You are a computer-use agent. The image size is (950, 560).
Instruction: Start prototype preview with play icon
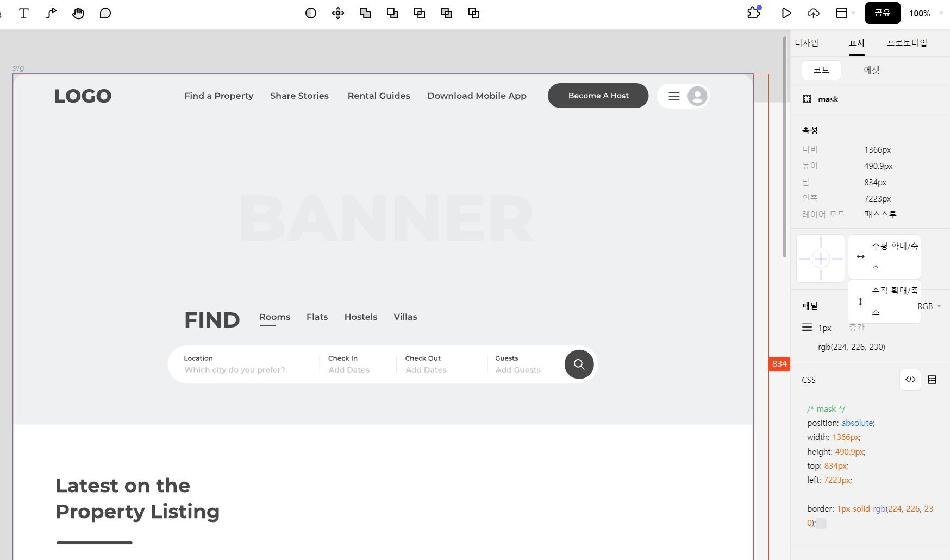pyautogui.click(x=786, y=13)
